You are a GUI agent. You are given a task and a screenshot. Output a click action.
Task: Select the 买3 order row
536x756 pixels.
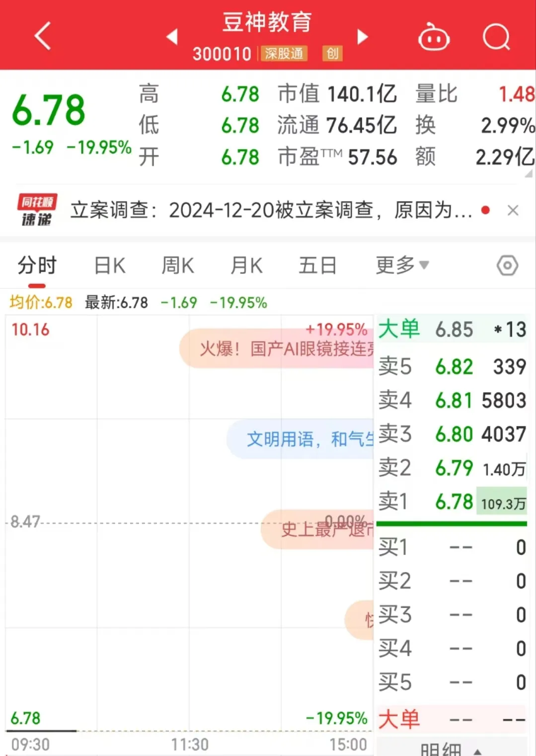coord(452,615)
